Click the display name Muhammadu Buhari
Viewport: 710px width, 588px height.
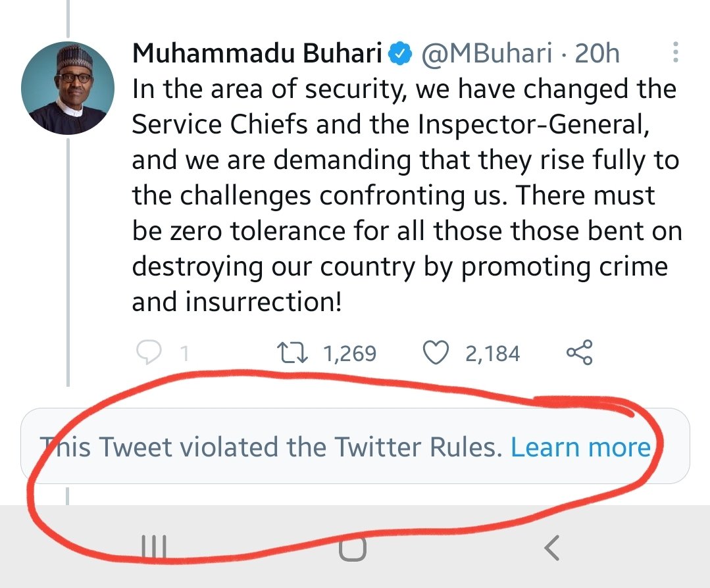tap(257, 54)
